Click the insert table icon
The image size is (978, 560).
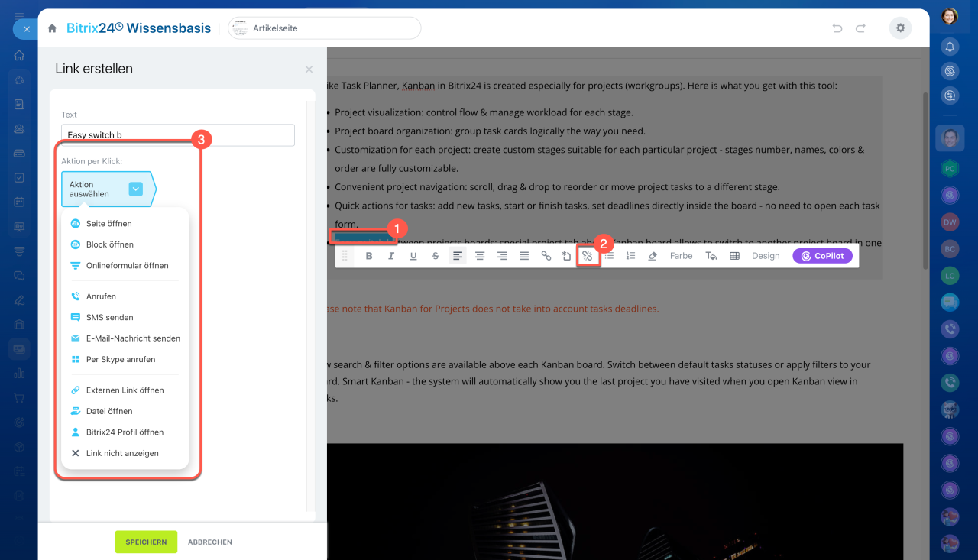[x=734, y=256]
